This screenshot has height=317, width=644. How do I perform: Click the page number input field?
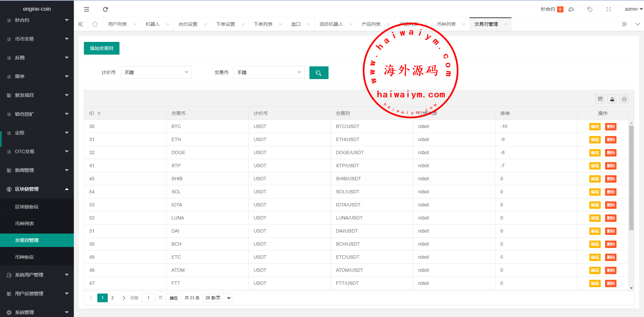(148, 298)
